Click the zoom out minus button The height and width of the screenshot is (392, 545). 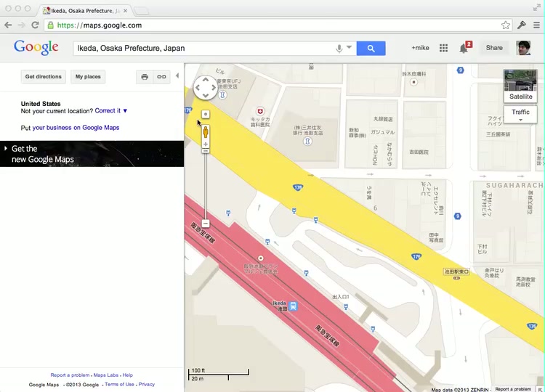click(206, 224)
